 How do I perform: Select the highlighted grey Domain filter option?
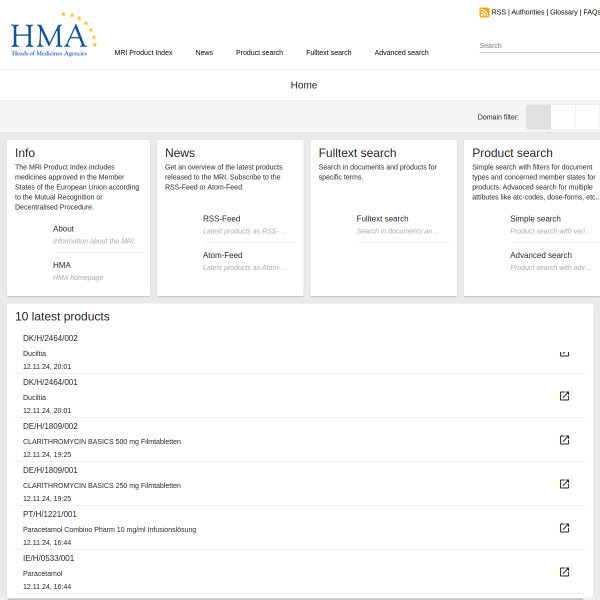(538, 117)
